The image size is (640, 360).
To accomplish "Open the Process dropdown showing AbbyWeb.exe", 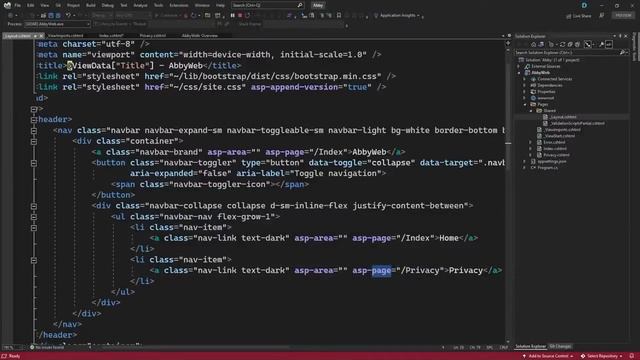I will click(57, 24).
